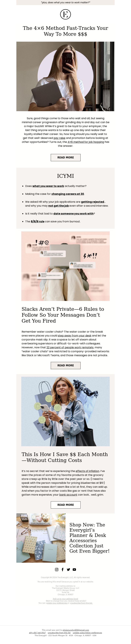Open the 'pay raise' link
This screenshot has width=131, height=644.
pos(59,138)
